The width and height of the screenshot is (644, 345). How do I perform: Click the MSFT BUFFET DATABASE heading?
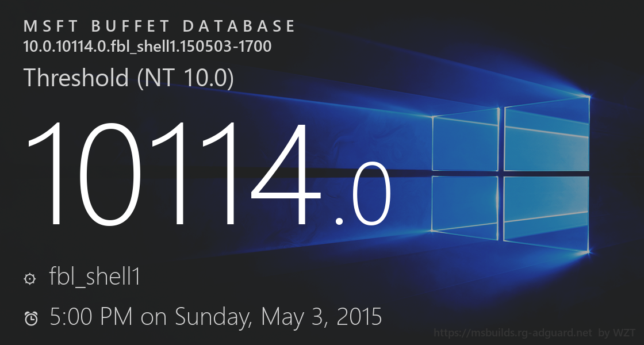(x=159, y=26)
